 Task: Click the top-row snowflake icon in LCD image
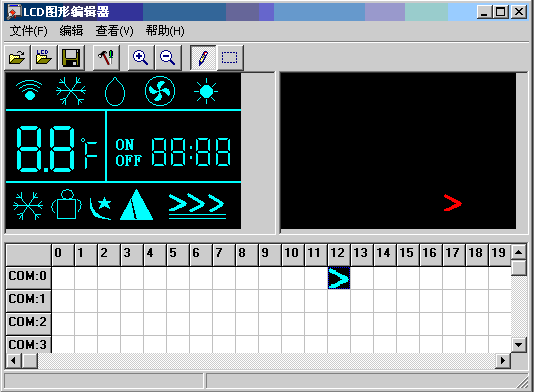pyautogui.click(x=71, y=91)
